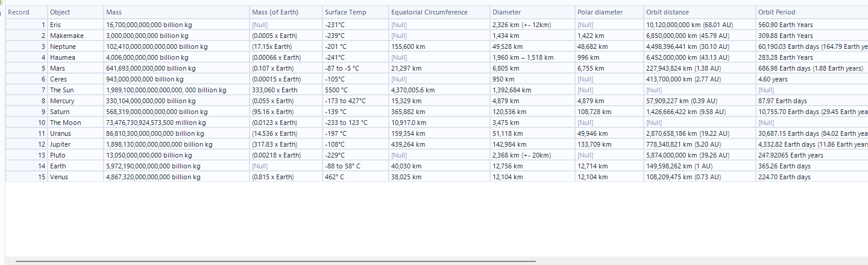Screen dimensions: 868x265
Task: Select the Uranus object cell
Action: (75, 133)
